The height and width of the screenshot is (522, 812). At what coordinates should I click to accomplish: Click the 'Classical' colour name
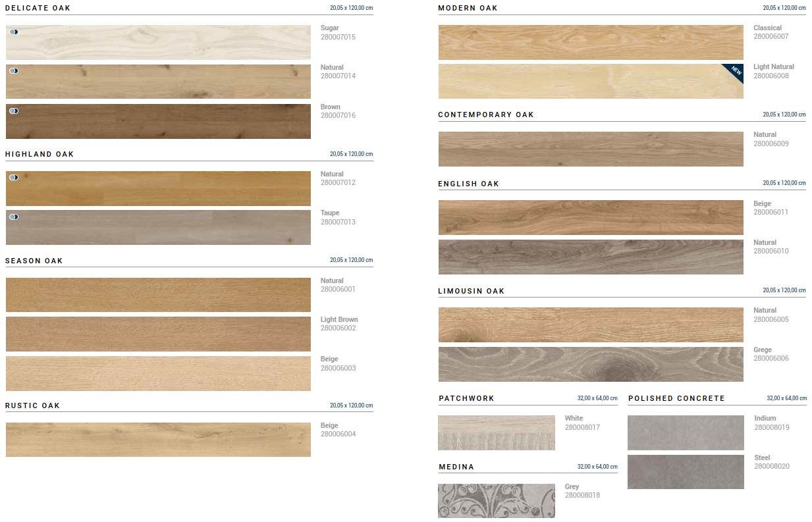coord(768,28)
